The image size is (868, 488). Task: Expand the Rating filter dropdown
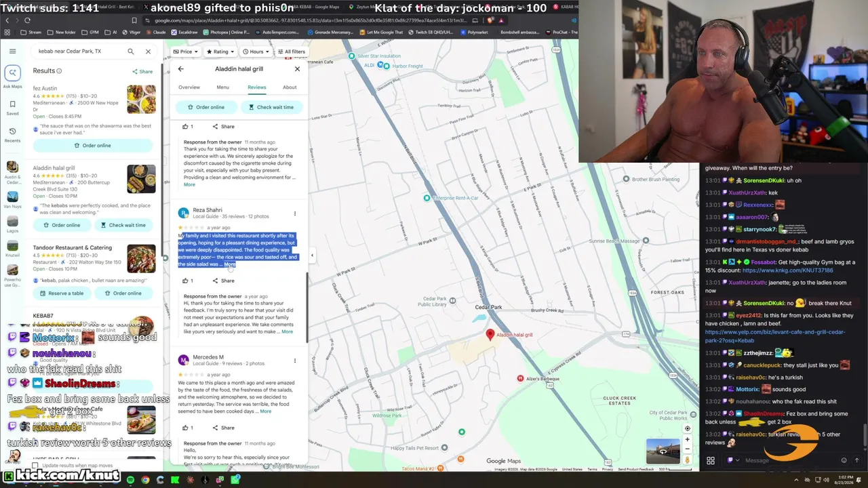click(220, 52)
